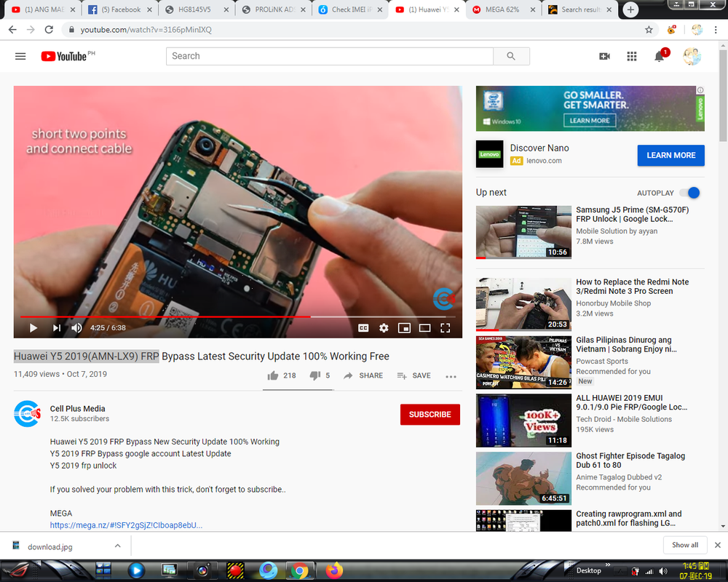This screenshot has width=728, height=582.
Task: Open the player settings gear
Action: pos(384,327)
